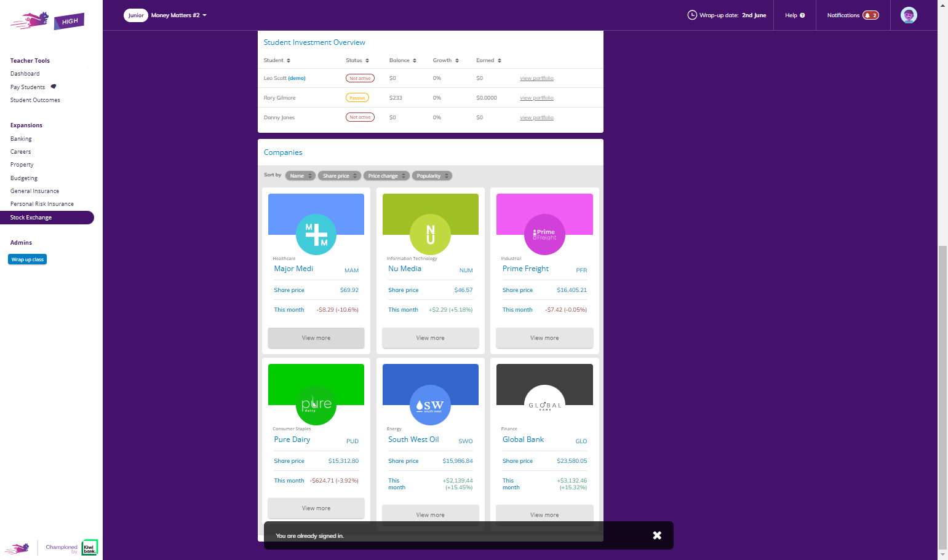Click Rory Gilmore's Passive status badge
The width and height of the screenshot is (948, 560).
click(357, 98)
